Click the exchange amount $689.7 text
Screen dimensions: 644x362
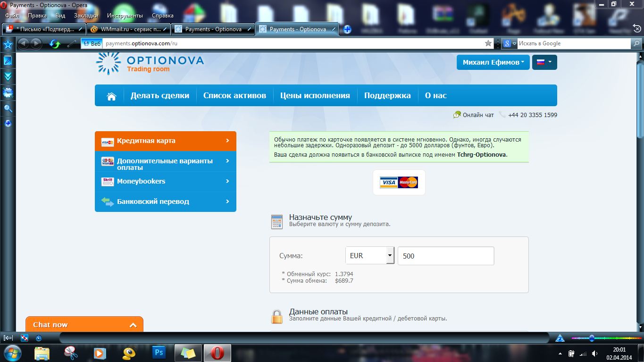point(344,281)
